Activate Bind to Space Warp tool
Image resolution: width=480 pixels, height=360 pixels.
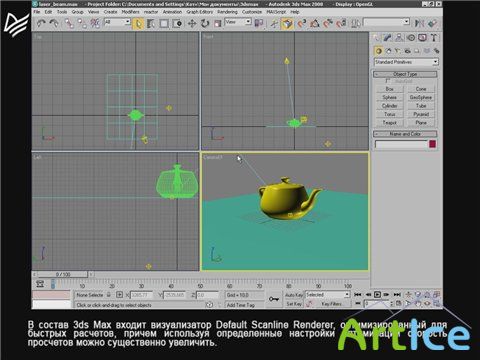pos(95,23)
